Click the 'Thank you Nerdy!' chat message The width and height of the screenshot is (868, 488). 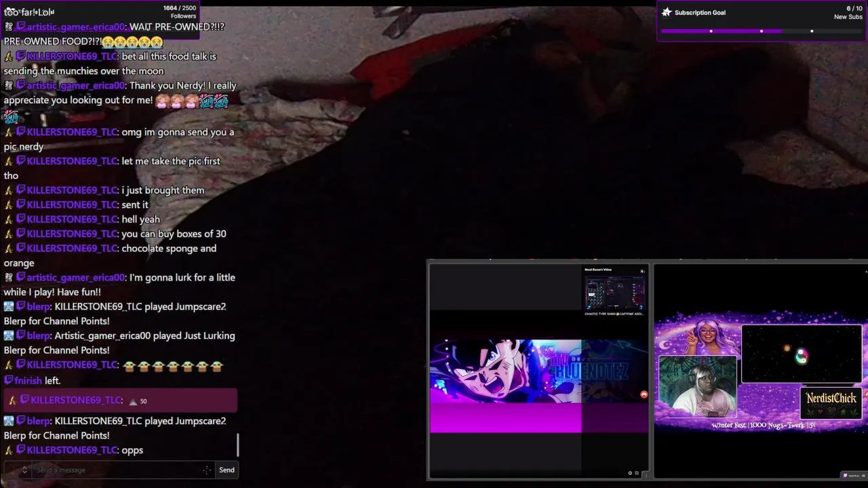[x=120, y=100]
